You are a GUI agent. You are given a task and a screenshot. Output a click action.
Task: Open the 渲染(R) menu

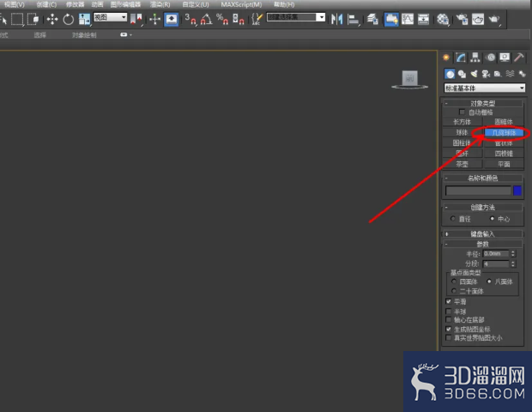click(x=160, y=4)
